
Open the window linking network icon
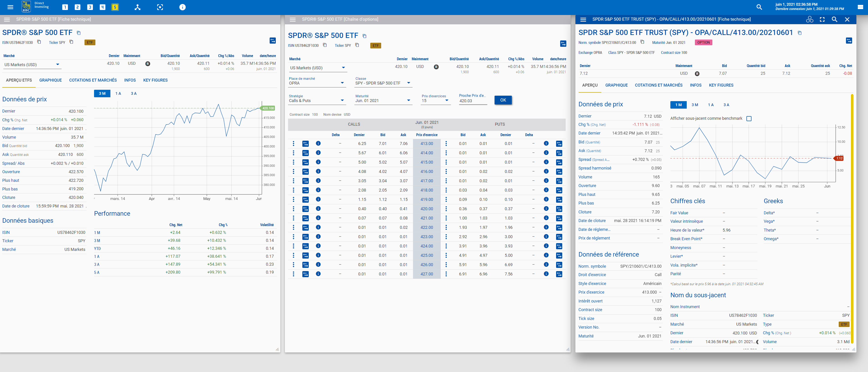[x=137, y=7]
